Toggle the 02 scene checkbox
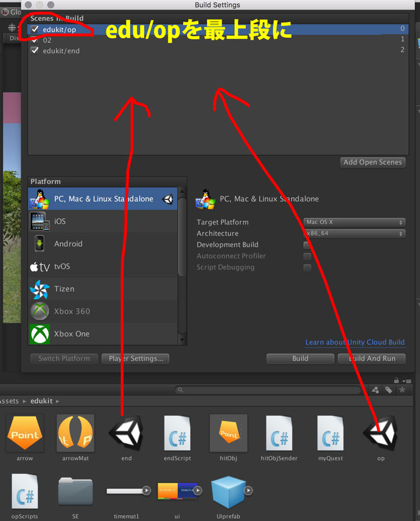The width and height of the screenshot is (420, 521). [x=35, y=40]
